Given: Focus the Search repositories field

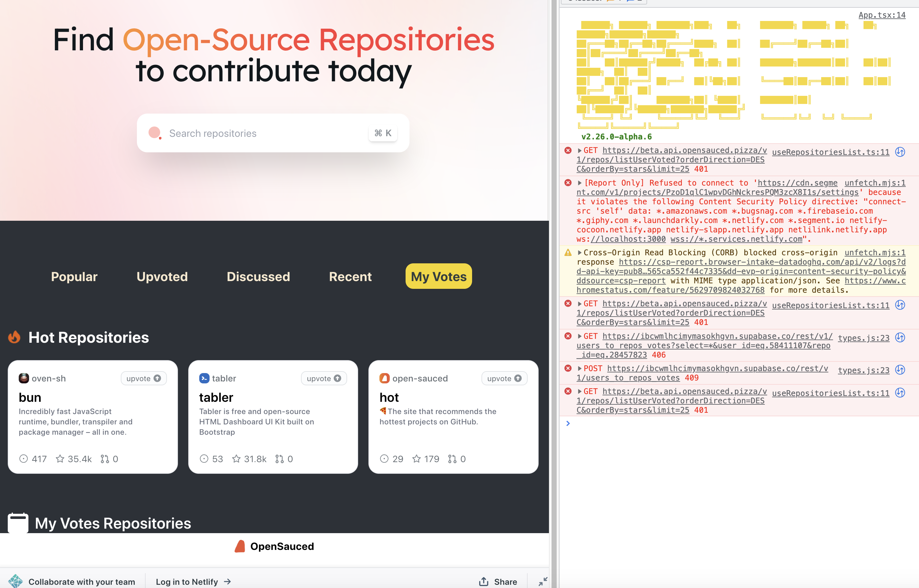Looking at the screenshot, I should click(273, 133).
